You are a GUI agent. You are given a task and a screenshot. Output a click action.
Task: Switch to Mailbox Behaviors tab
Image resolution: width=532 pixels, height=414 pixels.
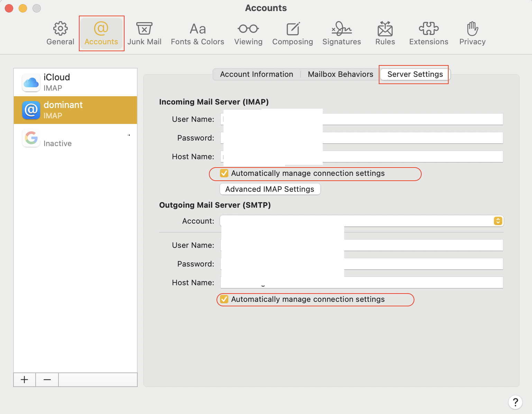(x=340, y=74)
